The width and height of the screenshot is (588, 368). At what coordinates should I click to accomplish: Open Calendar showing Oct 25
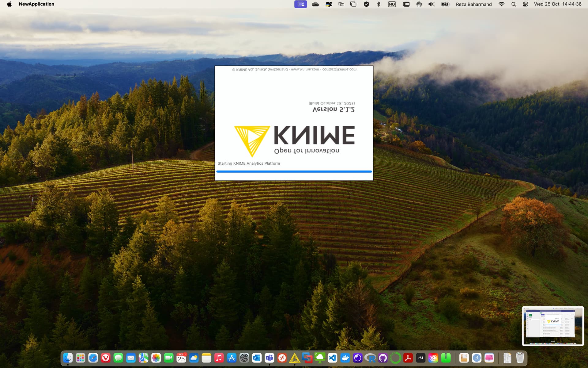pyautogui.click(x=181, y=358)
